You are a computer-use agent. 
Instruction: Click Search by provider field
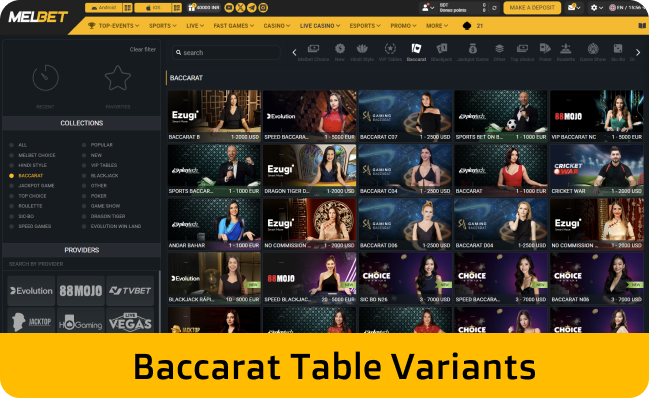click(81, 264)
